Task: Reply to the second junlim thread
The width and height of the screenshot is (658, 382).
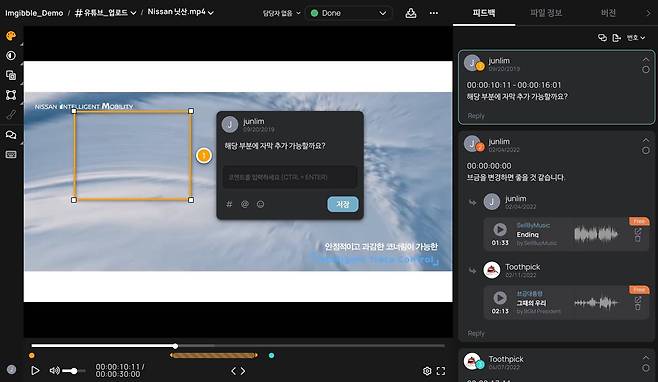Action: pyautogui.click(x=476, y=333)
